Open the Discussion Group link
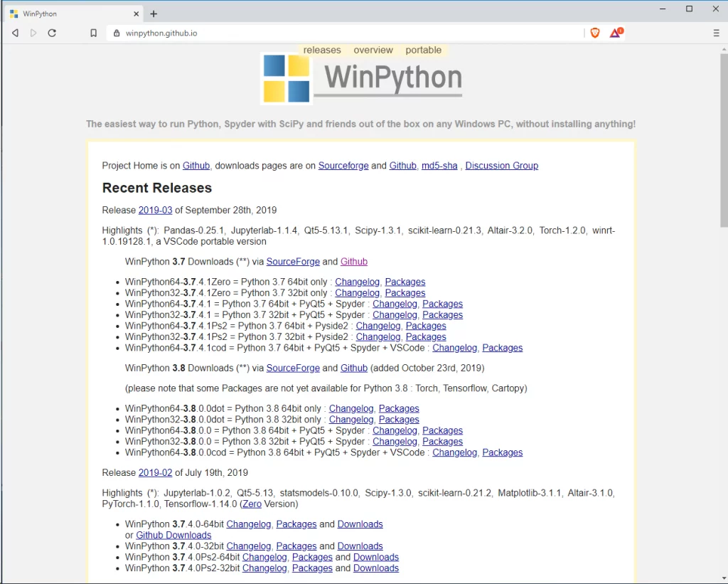728x584 pixels. click(501, 166)
